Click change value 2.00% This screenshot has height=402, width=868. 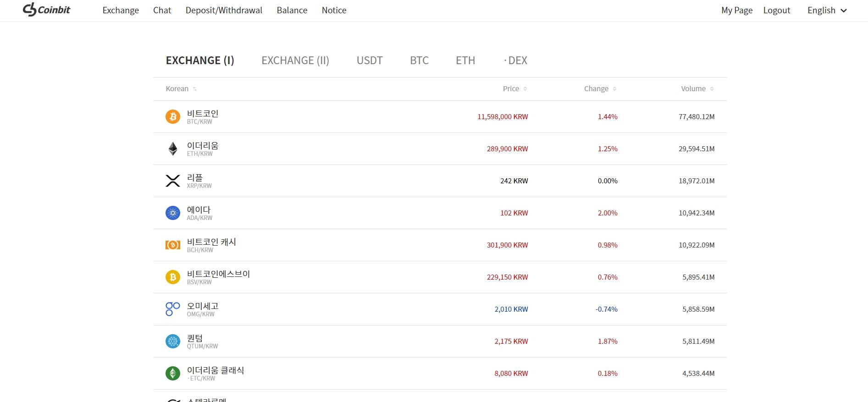click(x=608, y=213)
